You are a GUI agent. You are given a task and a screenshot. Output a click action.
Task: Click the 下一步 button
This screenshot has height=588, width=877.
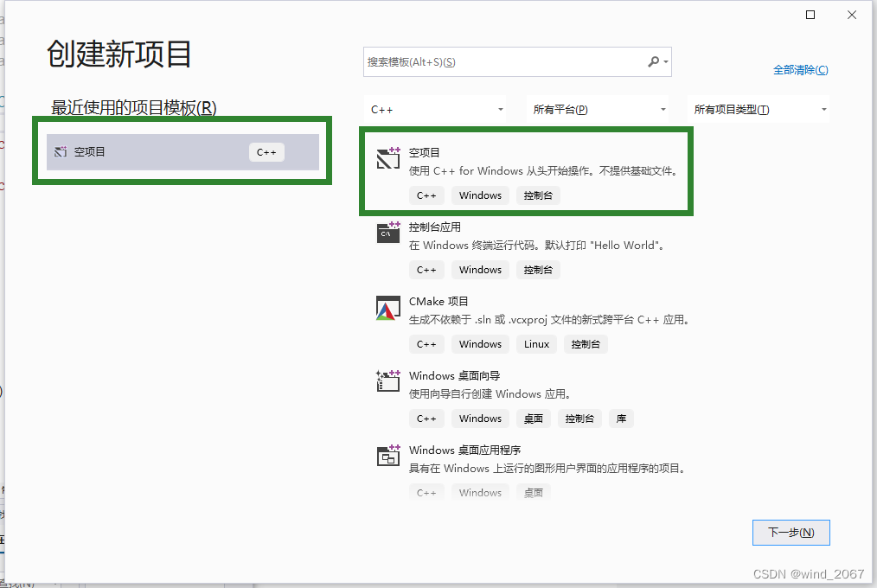pyautogui.click(x=790, y=532)
